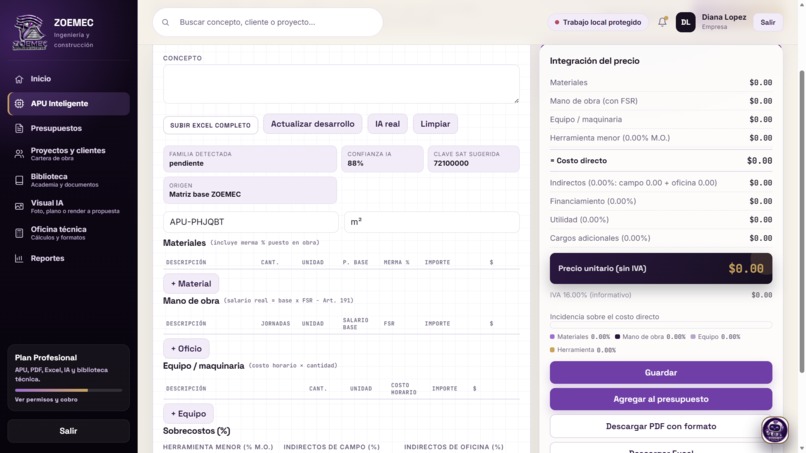This screenshot has width=806, height=453.
Task: Click the Visual IA image icon
Action: pyautogui.click(x=19, y=206)
